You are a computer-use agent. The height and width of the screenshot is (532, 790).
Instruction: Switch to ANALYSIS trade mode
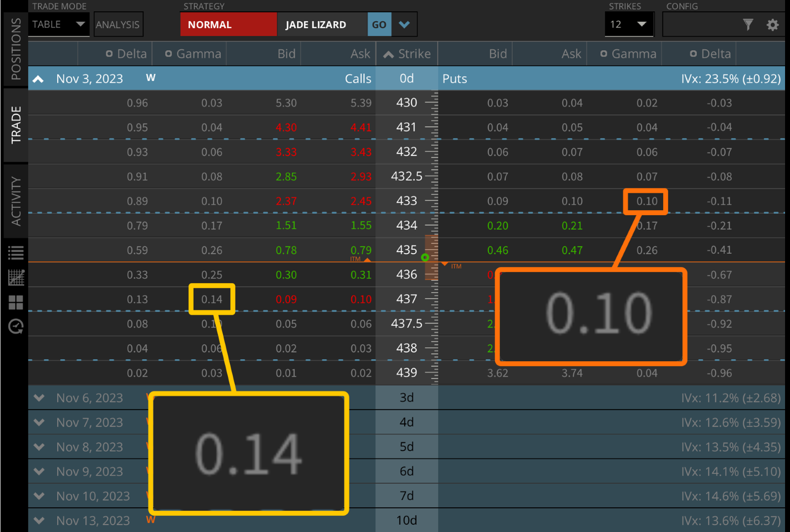click(x=118, y=24)
